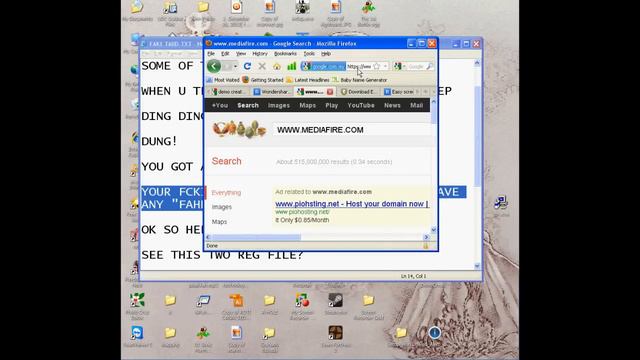
Task: Select the Images filter in left sidebar
Action: pyautogui.click(x=222, y=207)
